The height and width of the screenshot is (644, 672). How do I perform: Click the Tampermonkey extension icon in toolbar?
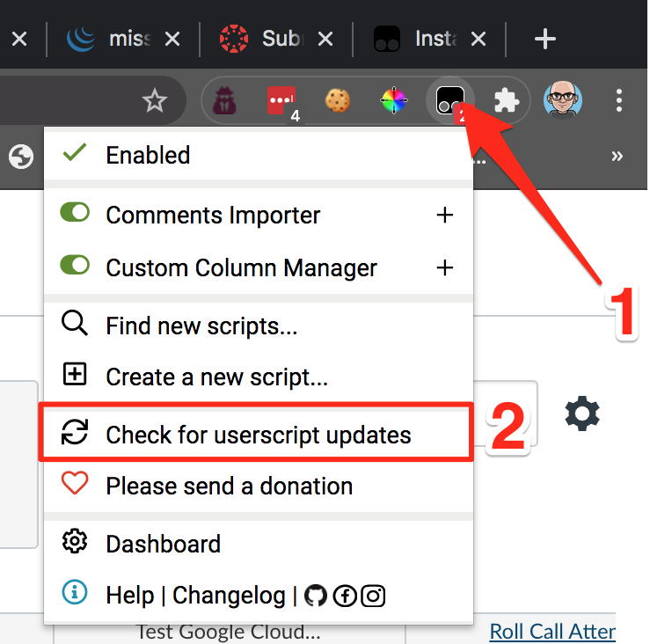[449, 102]
